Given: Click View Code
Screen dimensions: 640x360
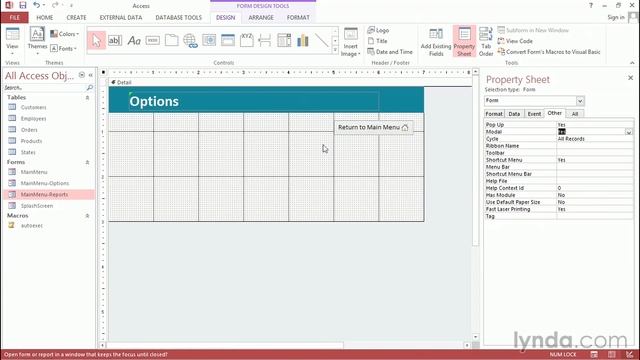Looking at the screenshot, I should point(515,41).
